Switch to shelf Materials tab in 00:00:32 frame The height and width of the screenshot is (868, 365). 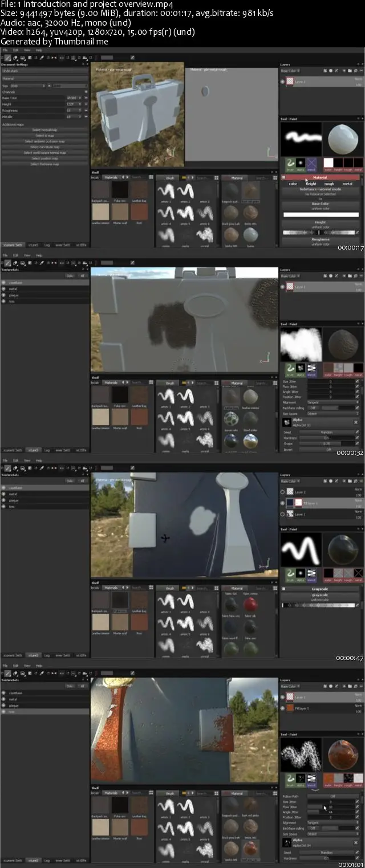click(111, 382)
